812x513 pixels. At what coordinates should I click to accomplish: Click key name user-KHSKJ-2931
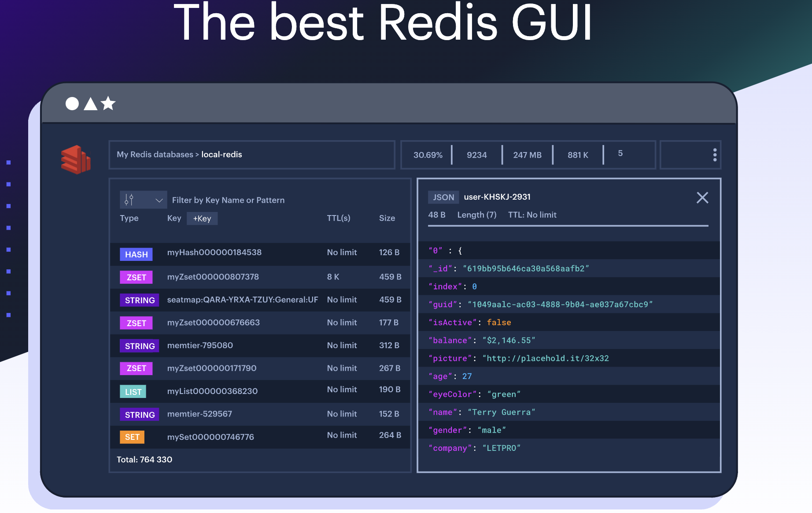[497, 197]
